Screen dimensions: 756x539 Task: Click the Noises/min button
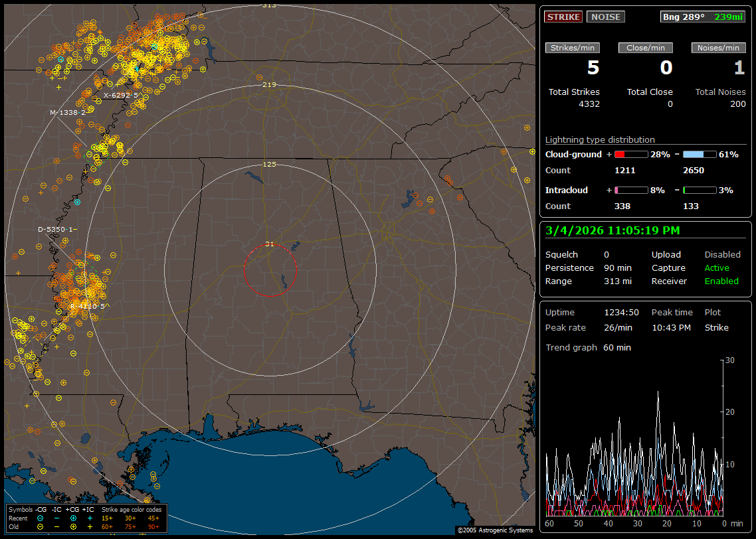point(719,48)
